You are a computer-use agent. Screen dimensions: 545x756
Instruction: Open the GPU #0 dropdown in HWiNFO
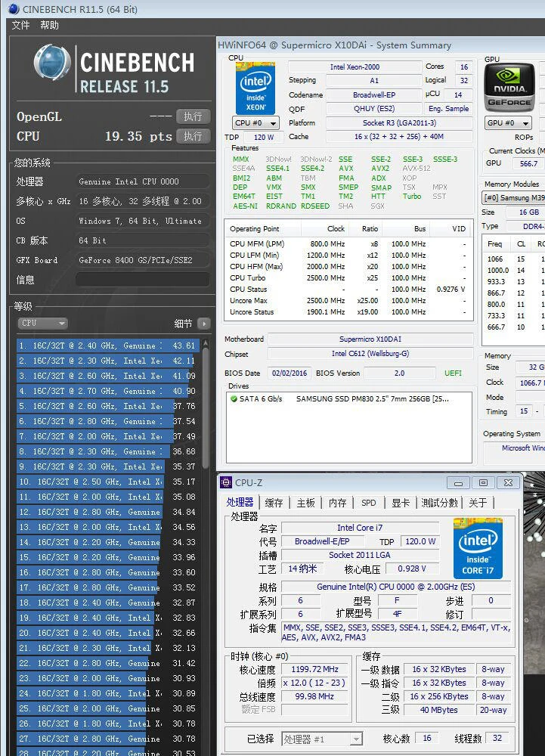tap(508, 123)
